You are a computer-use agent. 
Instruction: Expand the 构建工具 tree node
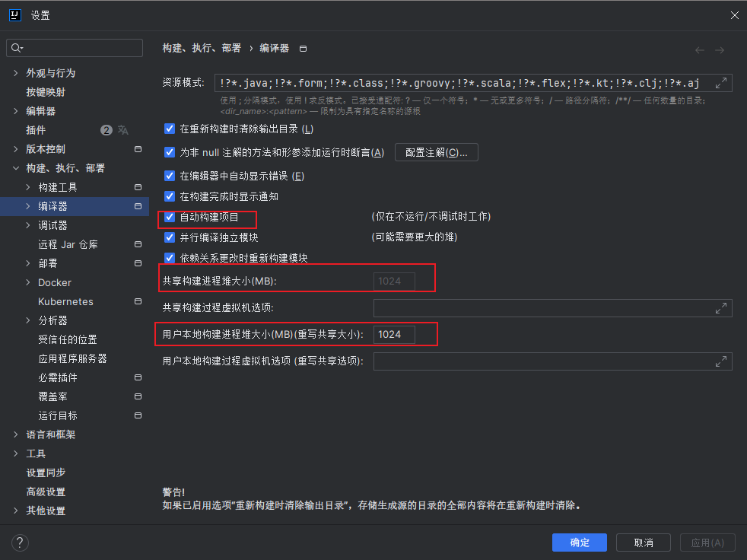(28, 187)
